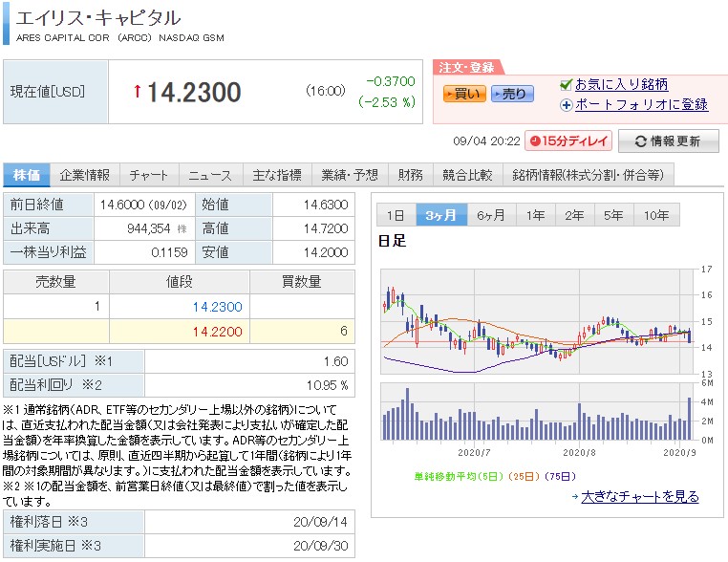Select the 1日 chart period
Viewport: 728px width, 562px height.
[x=396, y=215]
